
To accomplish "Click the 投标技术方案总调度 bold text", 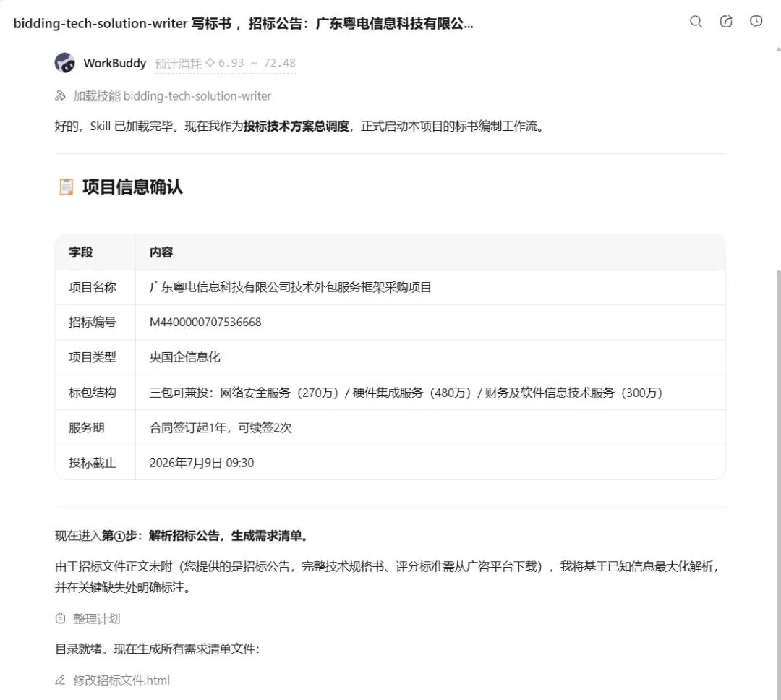I will [x=296, y=127].
